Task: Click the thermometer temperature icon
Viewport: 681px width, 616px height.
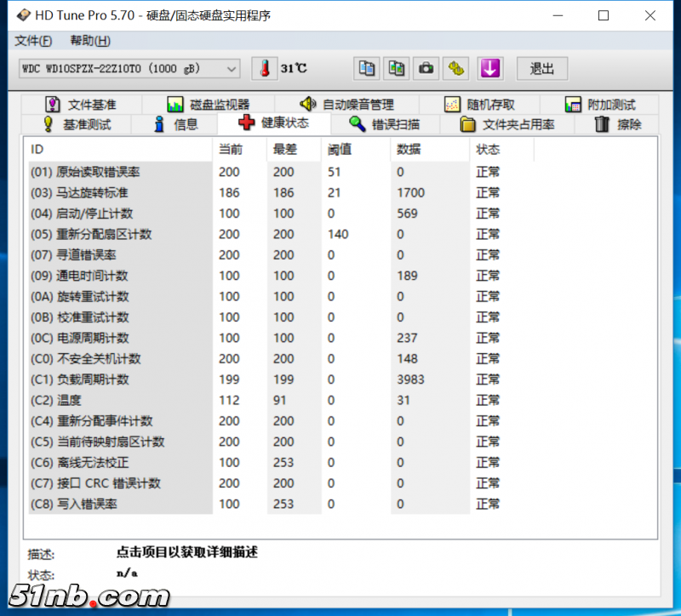Action: 265,69
